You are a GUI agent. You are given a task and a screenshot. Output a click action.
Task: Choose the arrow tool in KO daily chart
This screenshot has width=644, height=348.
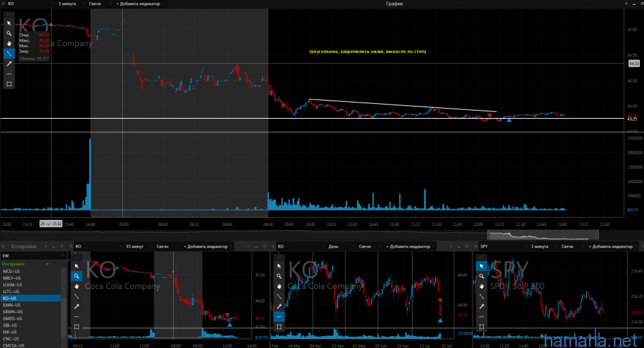(279, 306)
